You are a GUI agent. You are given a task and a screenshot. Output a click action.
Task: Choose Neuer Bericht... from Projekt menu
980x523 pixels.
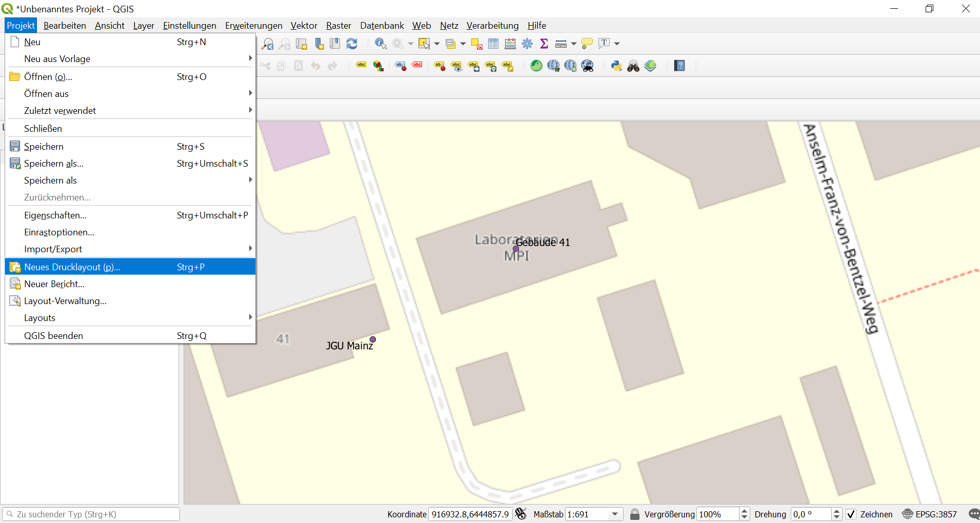[x=130, y=284]
